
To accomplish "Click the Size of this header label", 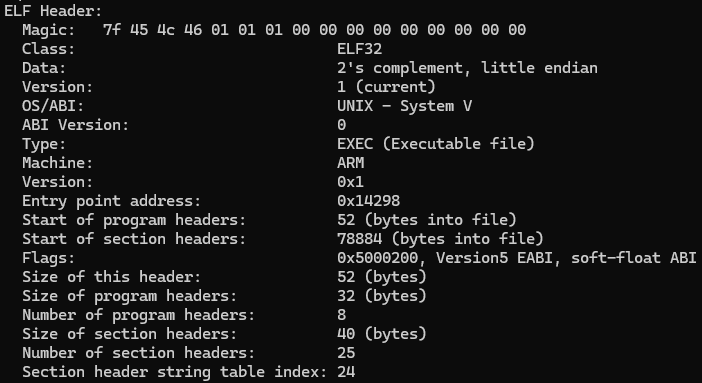I will pos(111,277).
